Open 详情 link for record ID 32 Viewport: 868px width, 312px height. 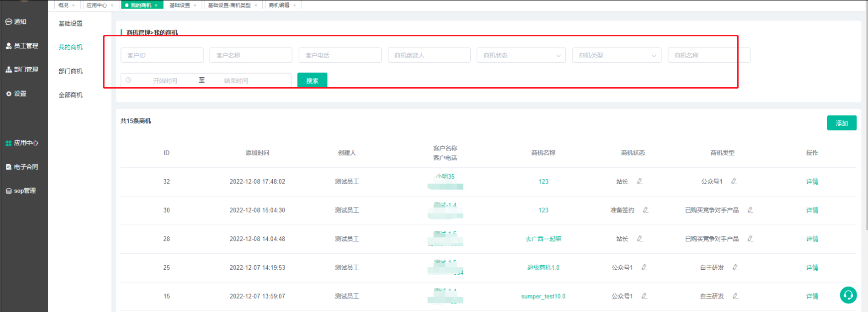pyautogui.click(x=812, y=182)
